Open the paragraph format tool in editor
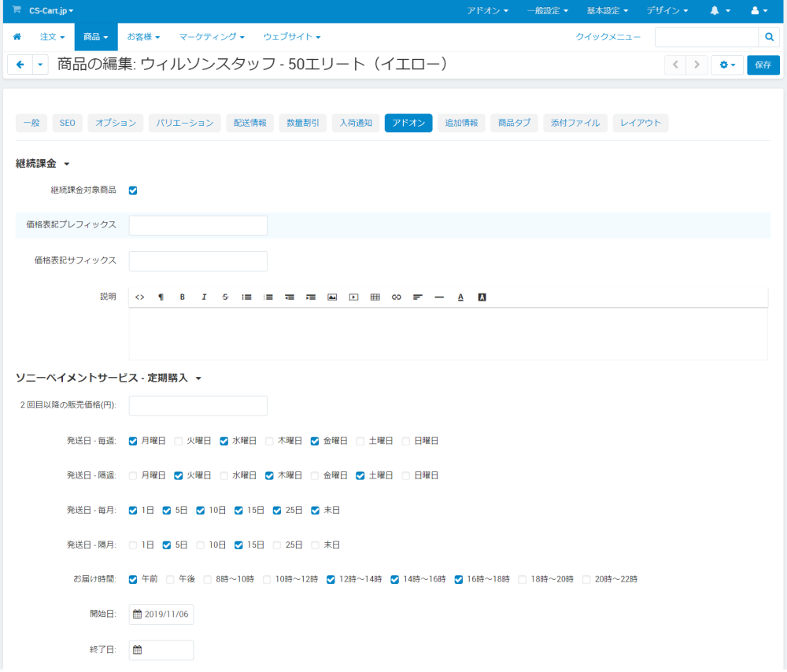This screenshot has height=672, width=787. coord(161,297)
